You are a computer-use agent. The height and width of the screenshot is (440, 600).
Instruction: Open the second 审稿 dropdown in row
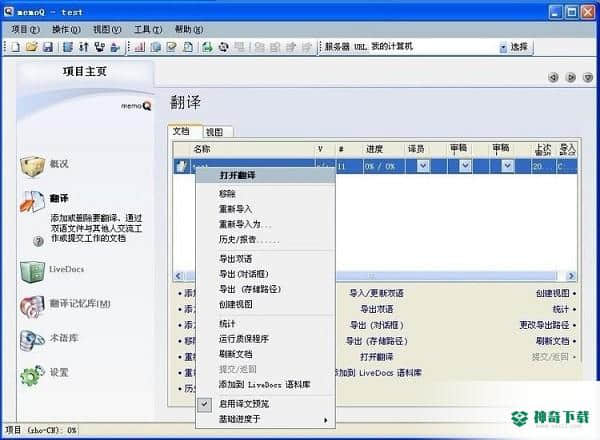click(x=507, y=166)
